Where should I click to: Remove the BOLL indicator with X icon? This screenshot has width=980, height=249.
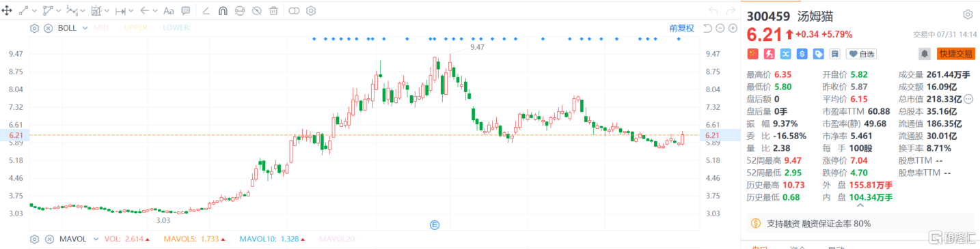click(48, 28)
